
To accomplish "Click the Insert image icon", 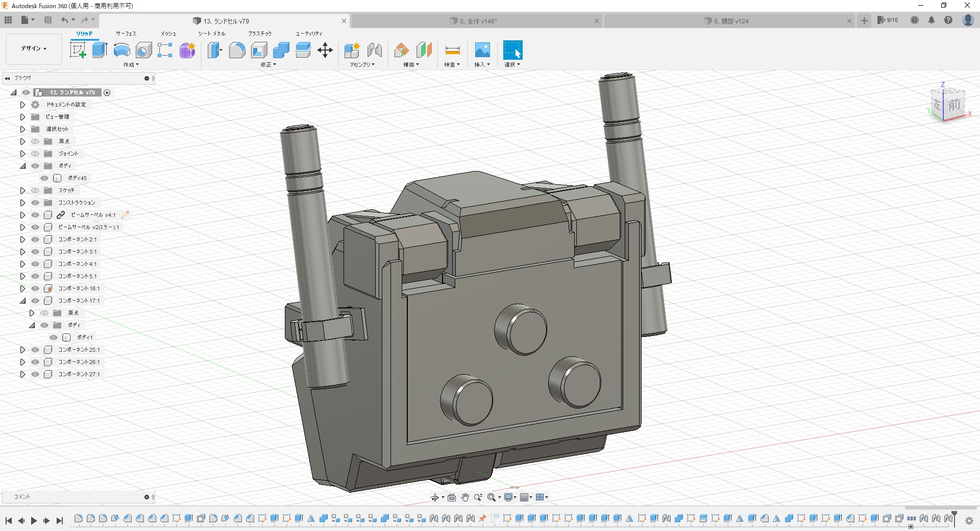I will point(482,50).
